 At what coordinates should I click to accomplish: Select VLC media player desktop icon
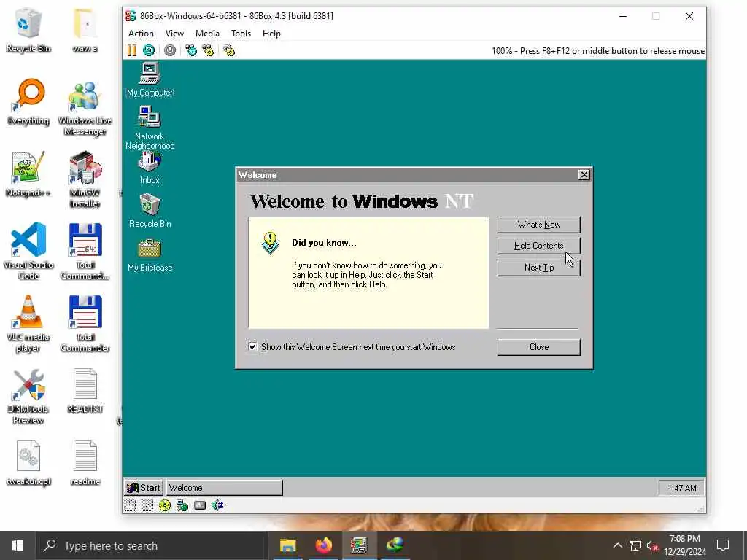tap(28, 324)
